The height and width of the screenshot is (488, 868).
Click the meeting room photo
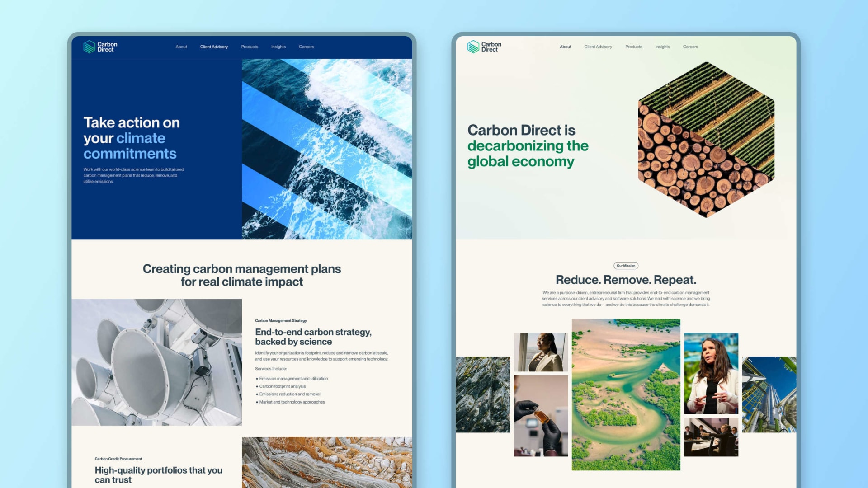point(711,437)
